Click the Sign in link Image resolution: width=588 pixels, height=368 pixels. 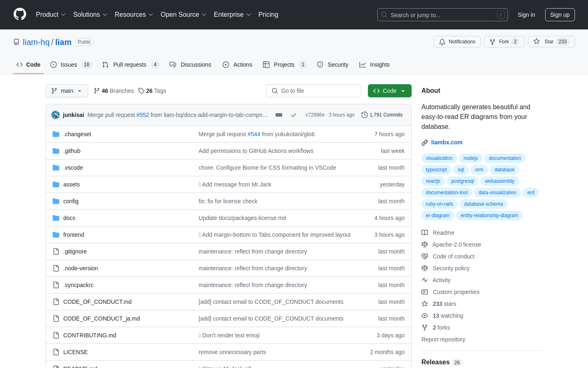click(526, 15)
